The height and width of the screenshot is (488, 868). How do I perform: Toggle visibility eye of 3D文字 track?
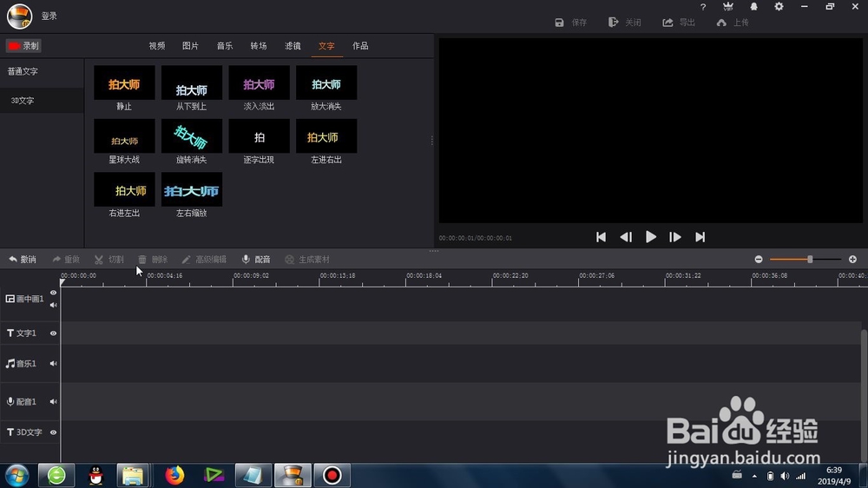pyautogui.click(x=53, y=432)
